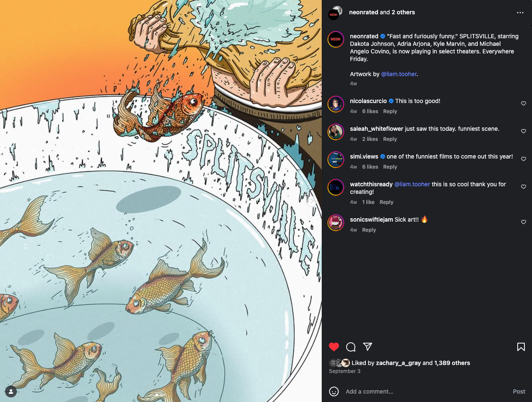
Task: Like saleah_whiteflower's comment heart
Action: pos(524,131)
